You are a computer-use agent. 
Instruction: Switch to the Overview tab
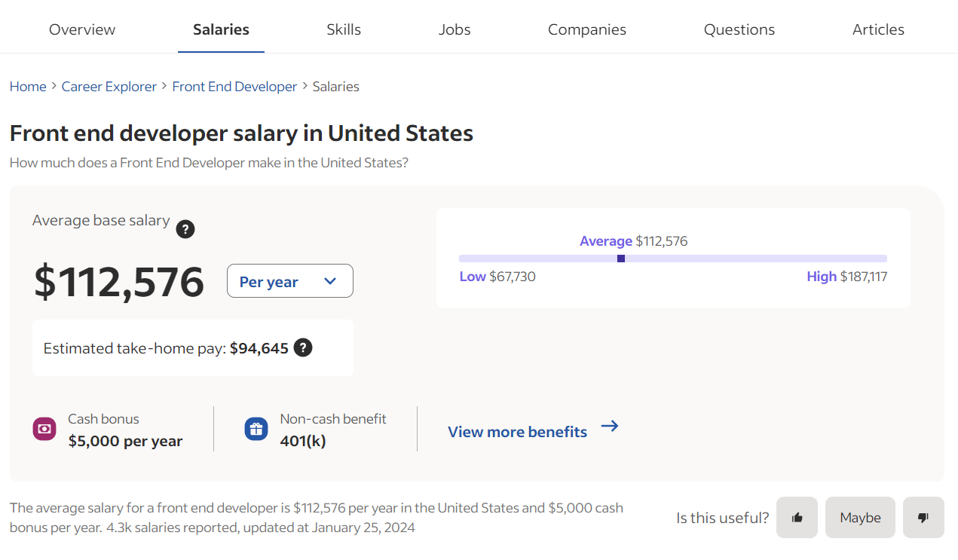tap(82, 29)
